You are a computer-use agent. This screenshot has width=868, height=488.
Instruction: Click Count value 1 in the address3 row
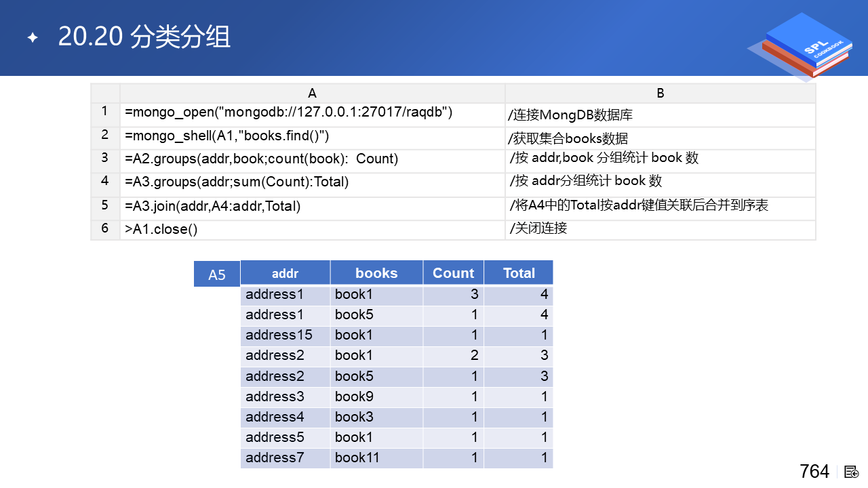(453, 396)
